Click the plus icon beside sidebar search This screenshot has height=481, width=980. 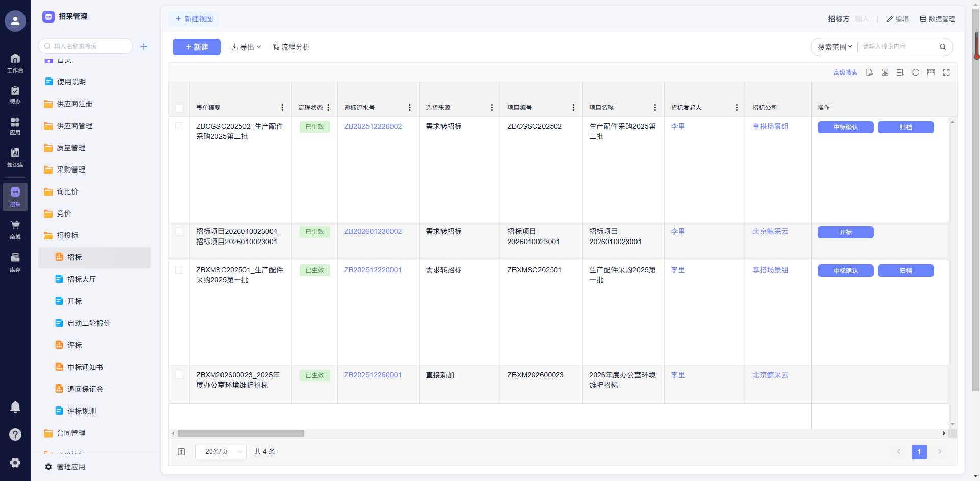tap(144, 46)
